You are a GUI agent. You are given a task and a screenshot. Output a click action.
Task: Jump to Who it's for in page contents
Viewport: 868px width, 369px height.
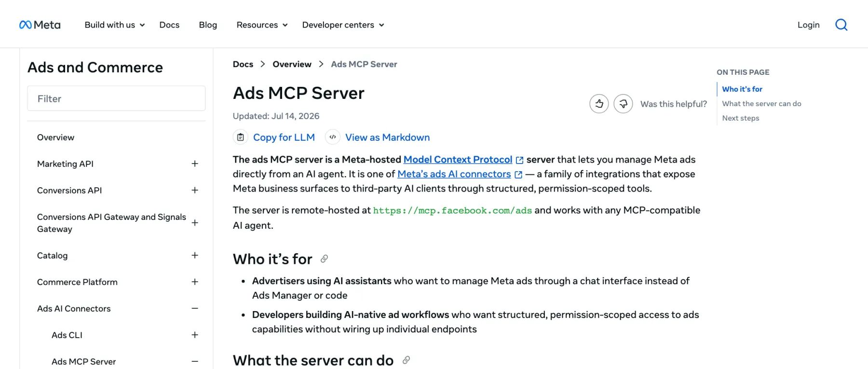(742, 89)
